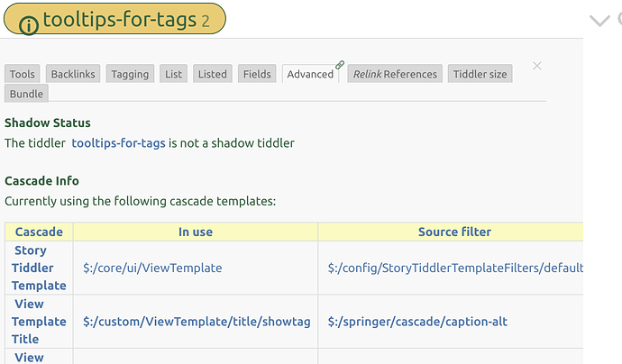The width and height of the screenshot is (622, 364).
Task: Select the Tagging tab
Action: click(x=130, y=74)
